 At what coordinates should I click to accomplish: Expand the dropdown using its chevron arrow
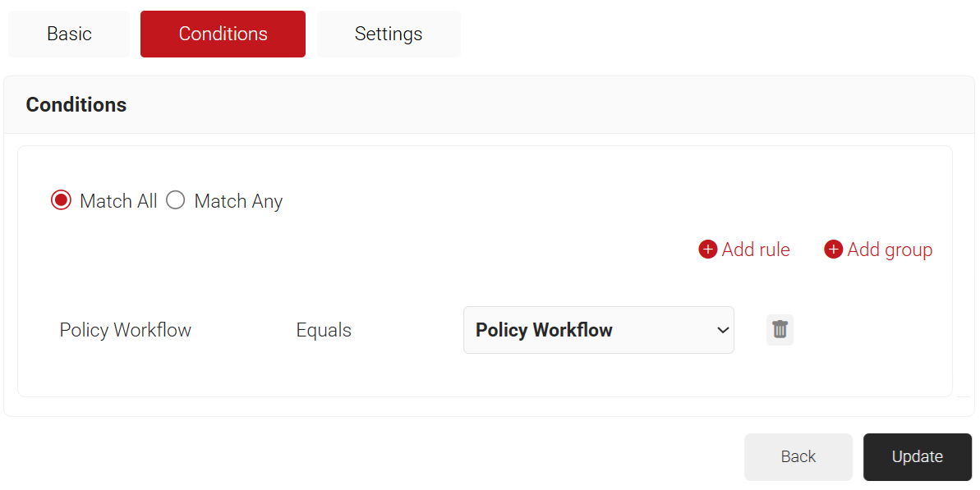(723, 330)
